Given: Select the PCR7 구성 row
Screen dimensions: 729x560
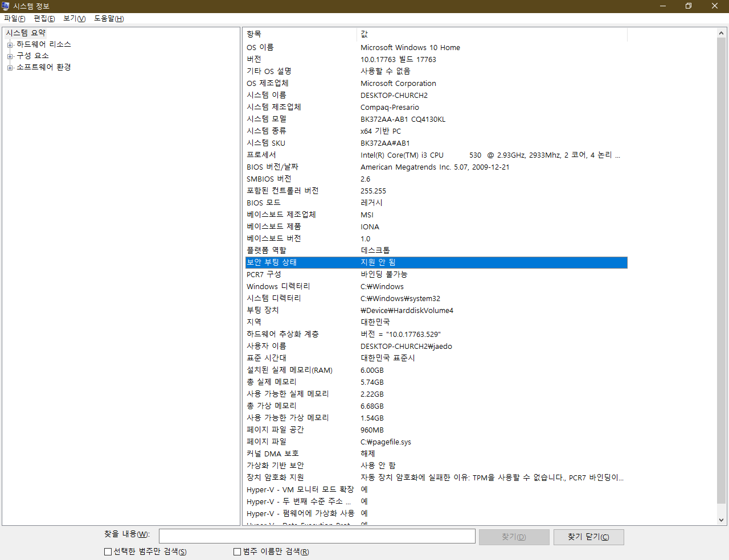Looking at the screenshot, I should (x=436, y=274).
